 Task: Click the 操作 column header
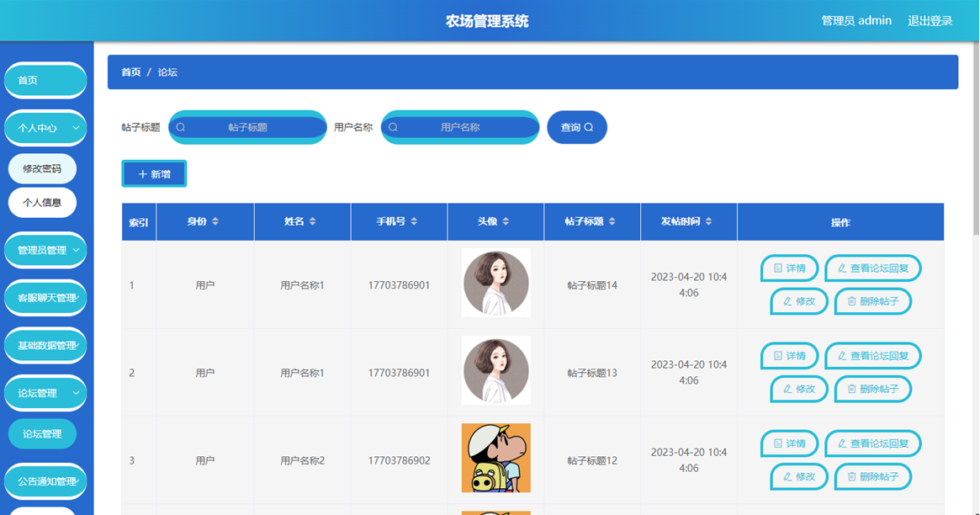[x=840, y=222]
